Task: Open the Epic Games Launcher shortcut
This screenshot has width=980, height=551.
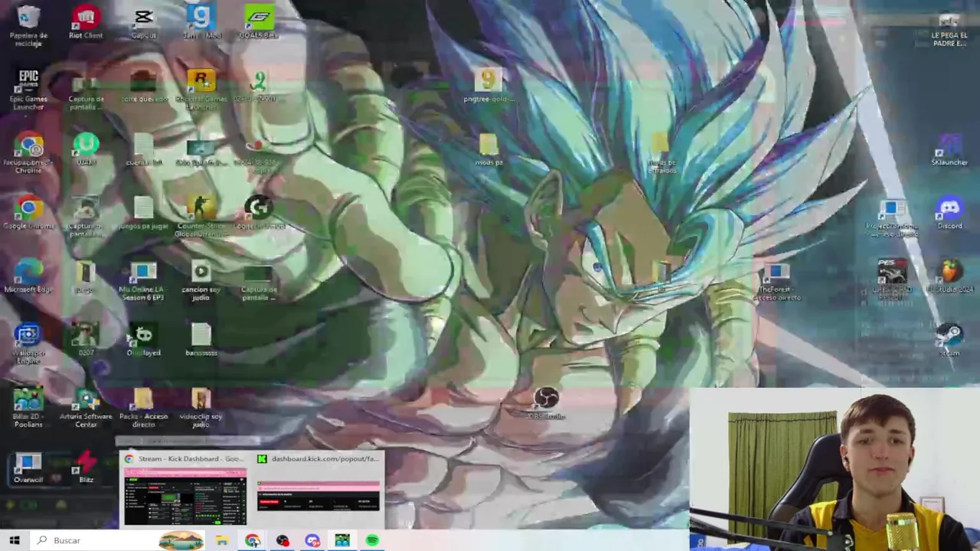Action: 28,90
